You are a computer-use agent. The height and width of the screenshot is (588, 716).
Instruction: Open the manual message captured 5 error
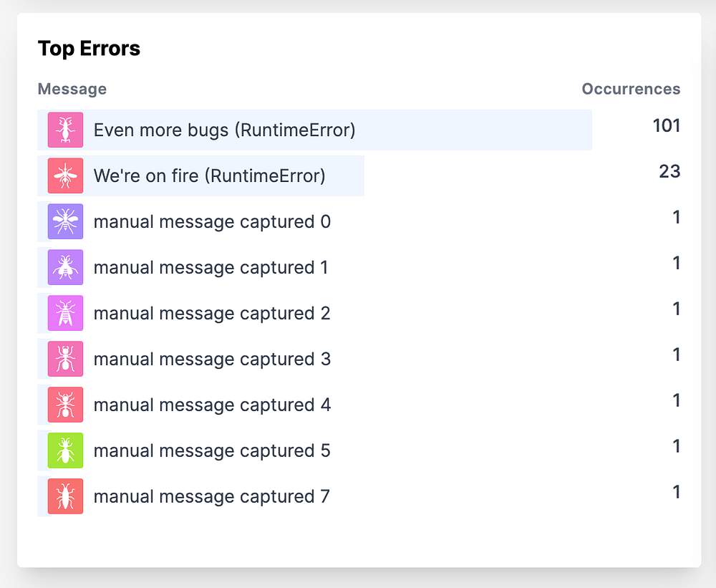pyautogui.click(x=212, y=451)
